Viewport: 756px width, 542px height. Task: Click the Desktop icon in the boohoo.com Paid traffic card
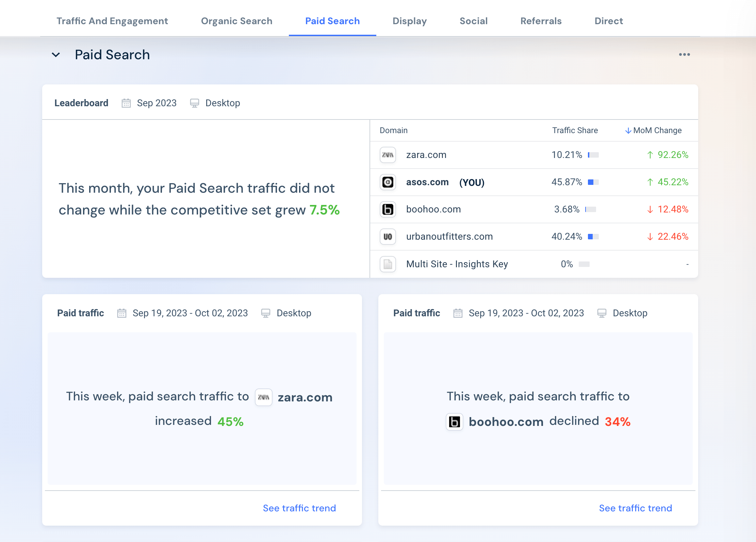coord(602,313)
